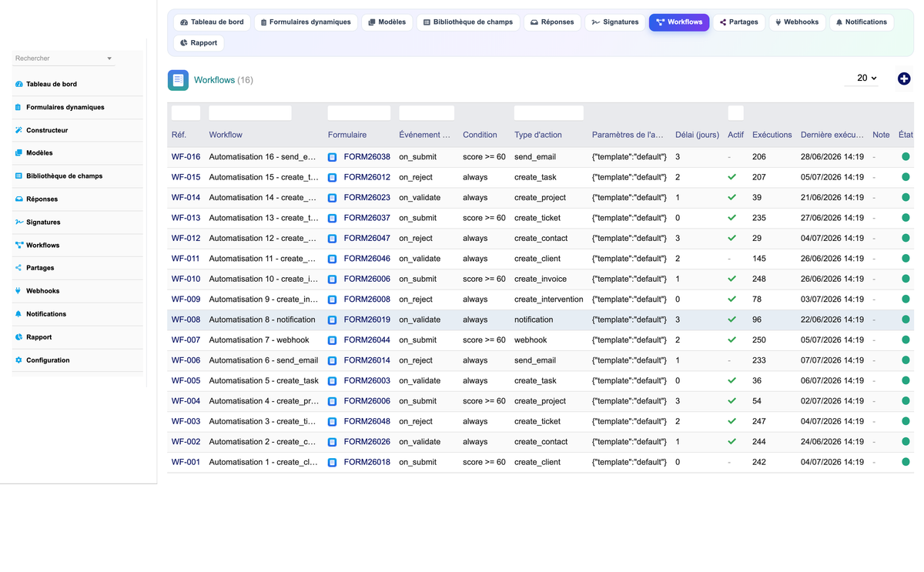Click form icon beside FORM26046
The width and height of the screenshot is (924, 572).
(333, 259)
